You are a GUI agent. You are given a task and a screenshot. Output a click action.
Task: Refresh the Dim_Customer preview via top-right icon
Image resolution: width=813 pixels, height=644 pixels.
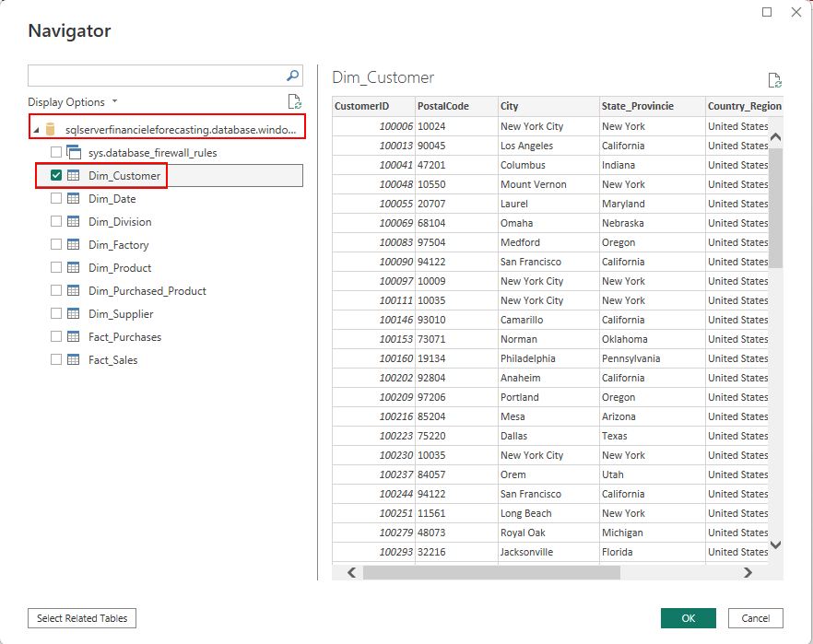[774, 80]
